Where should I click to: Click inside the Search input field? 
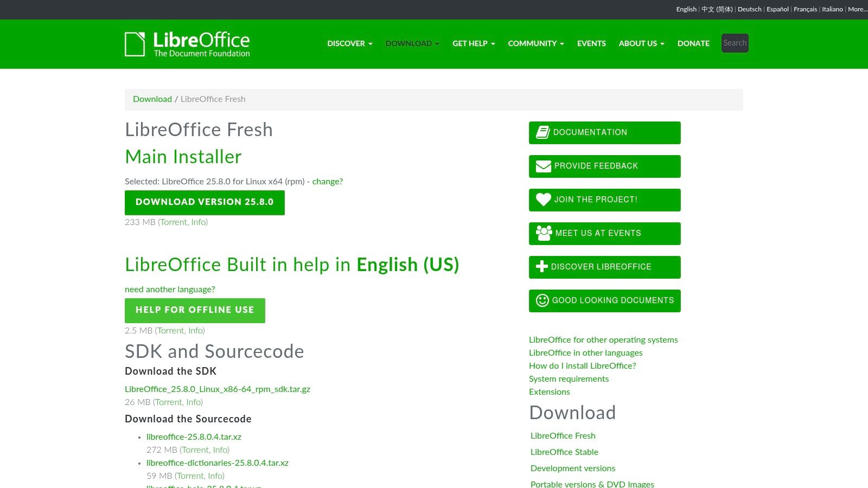point(735,43)
